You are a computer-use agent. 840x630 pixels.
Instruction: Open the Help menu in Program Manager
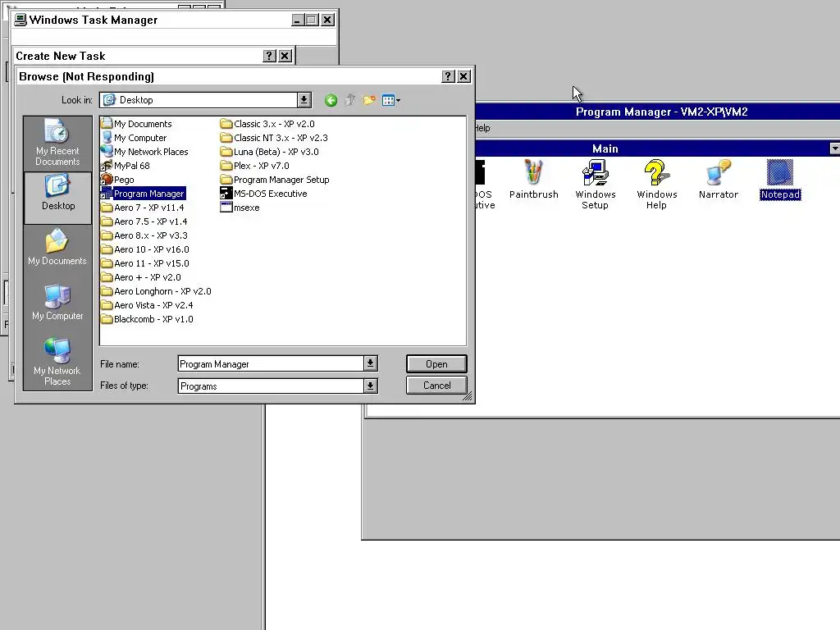click(482, 128)
